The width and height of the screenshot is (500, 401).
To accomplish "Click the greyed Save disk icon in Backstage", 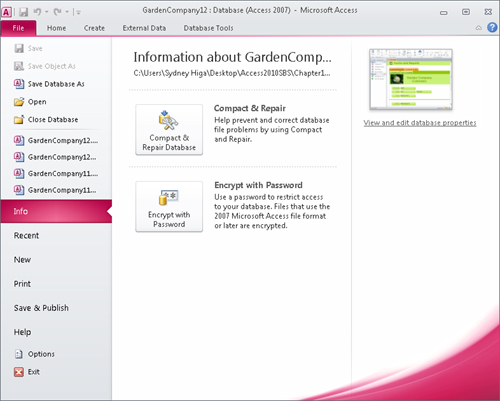I will pyautogui.click(x=19, y=48).
